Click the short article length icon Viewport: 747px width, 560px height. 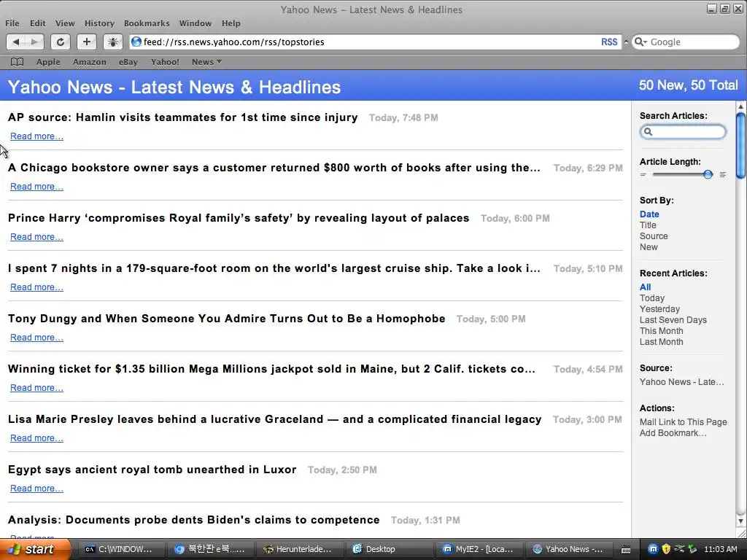click(x=643, y=175)
